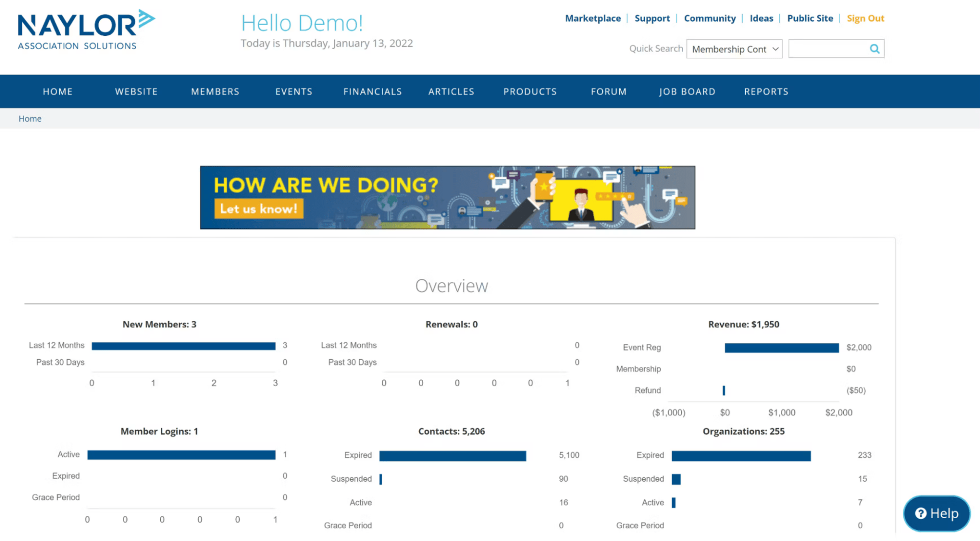
Task: Open the Marketplace link
Action: click(x=593, y=18)
